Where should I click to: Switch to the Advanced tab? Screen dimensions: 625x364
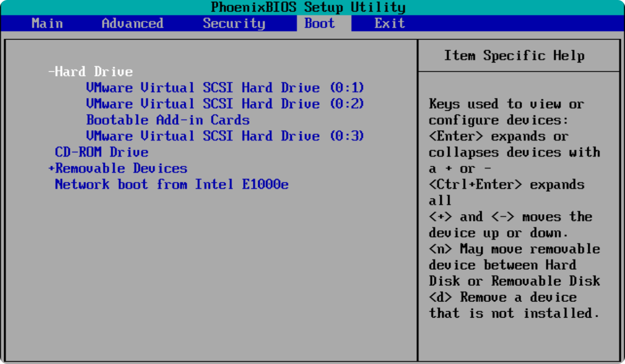[x=132, y=23]
